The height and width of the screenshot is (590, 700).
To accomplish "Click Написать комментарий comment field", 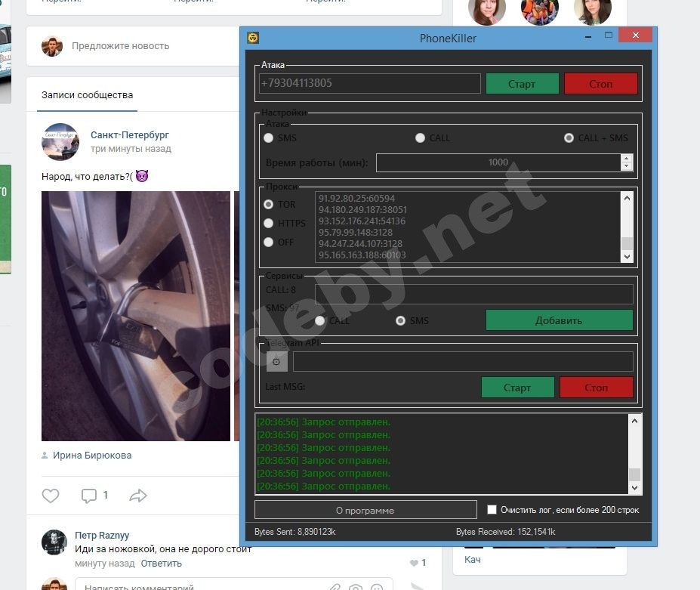I will point(234,585).
